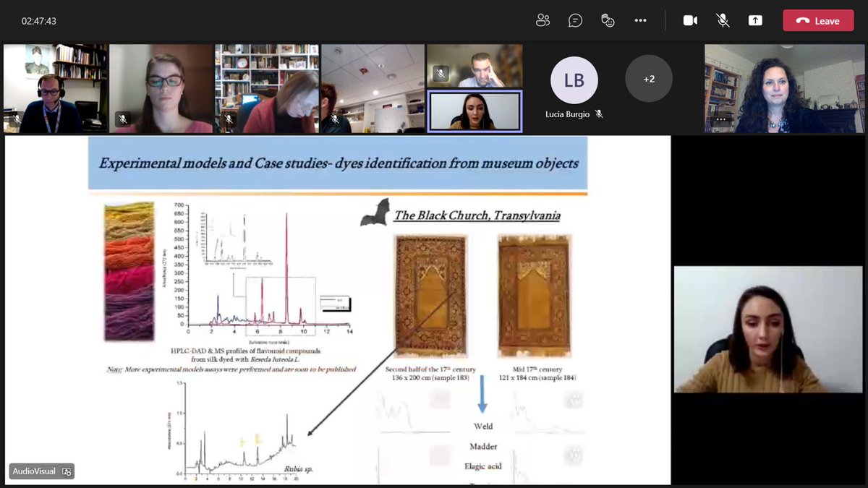Open the meeting chat icon
This screenshot has width=868, height=488.
576,20
